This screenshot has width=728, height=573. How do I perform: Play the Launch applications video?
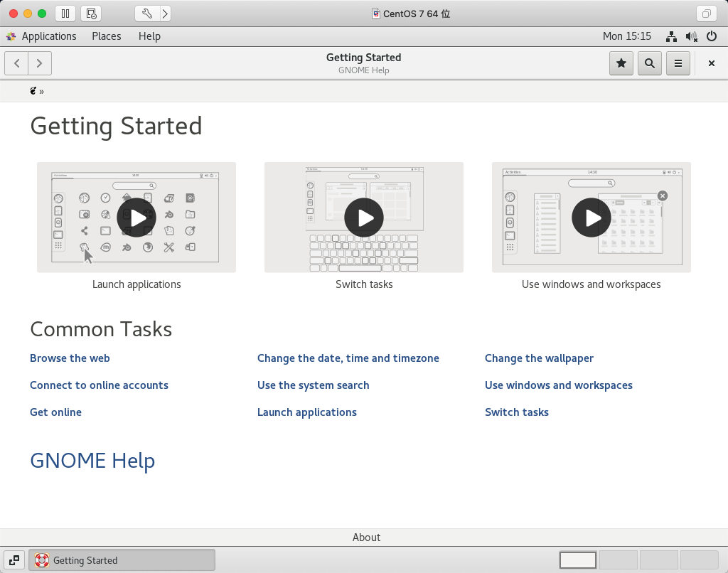click(x=136, y=218)
